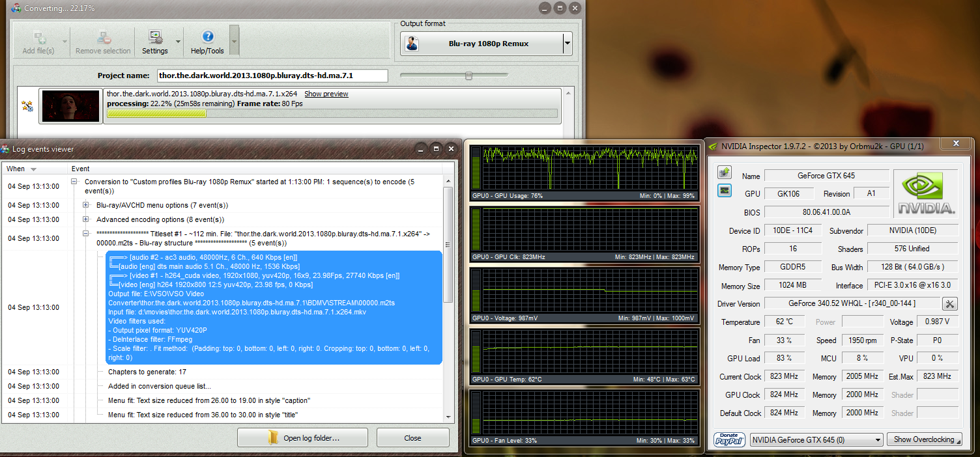The width and height of the screenshot is (980, 457).
Task: Open the Output format dropdown arrow
Action: [567, 44]
